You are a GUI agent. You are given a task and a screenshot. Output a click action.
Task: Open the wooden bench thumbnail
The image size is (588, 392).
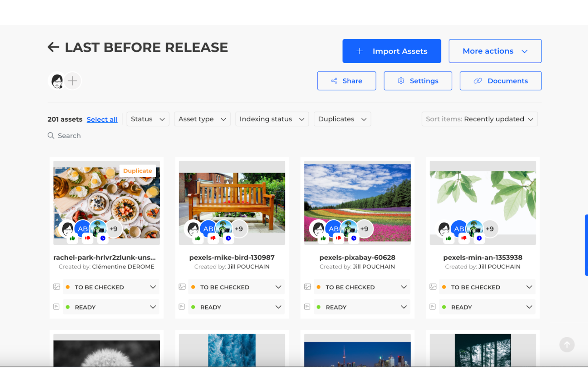point(232,203)
